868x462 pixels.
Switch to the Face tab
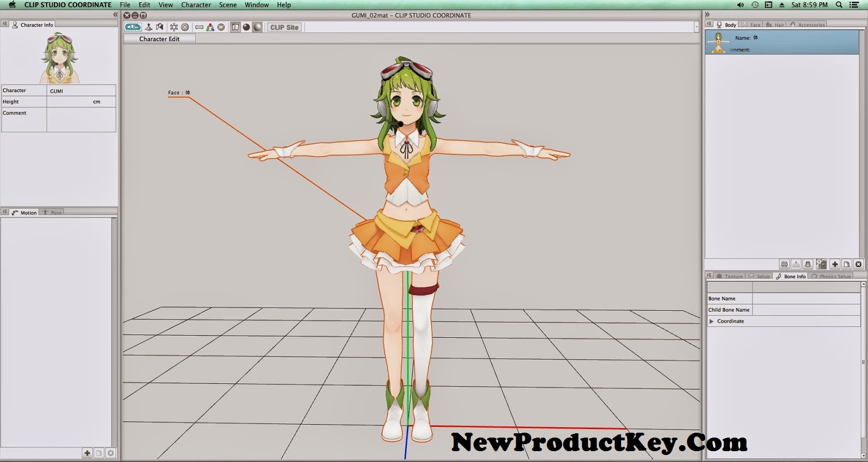pos(751,25)
